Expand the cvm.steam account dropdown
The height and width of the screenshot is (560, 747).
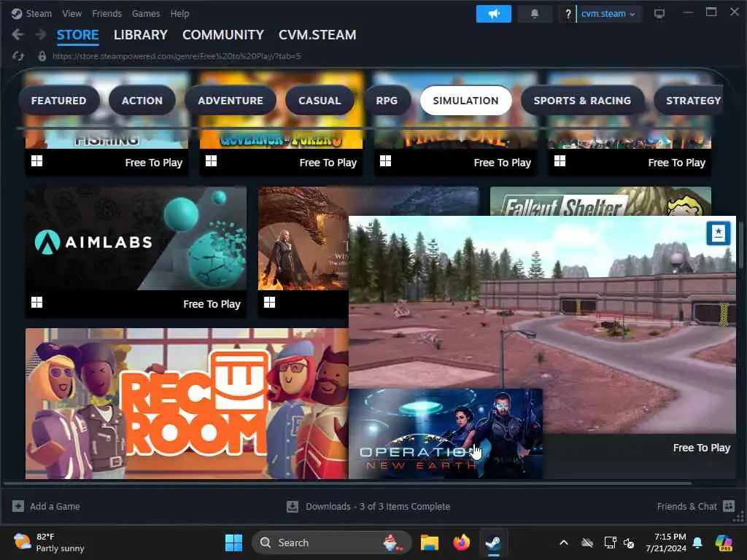click(x=608, y=14)
